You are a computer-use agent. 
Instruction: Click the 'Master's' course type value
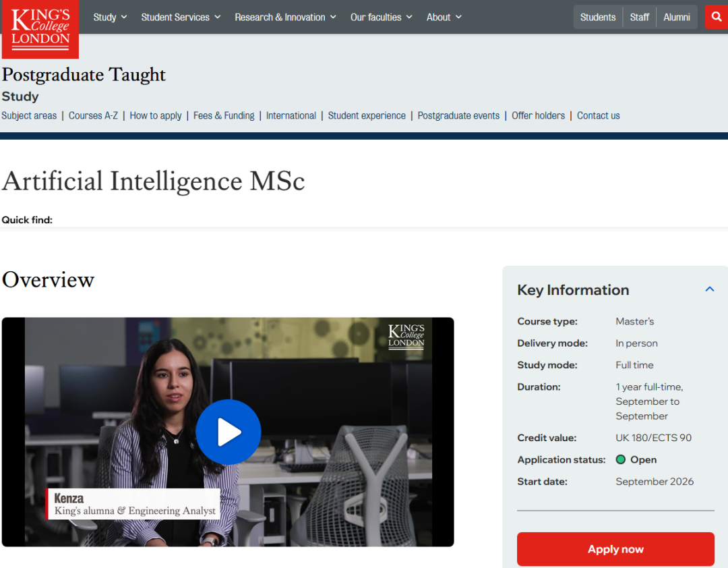635,321
